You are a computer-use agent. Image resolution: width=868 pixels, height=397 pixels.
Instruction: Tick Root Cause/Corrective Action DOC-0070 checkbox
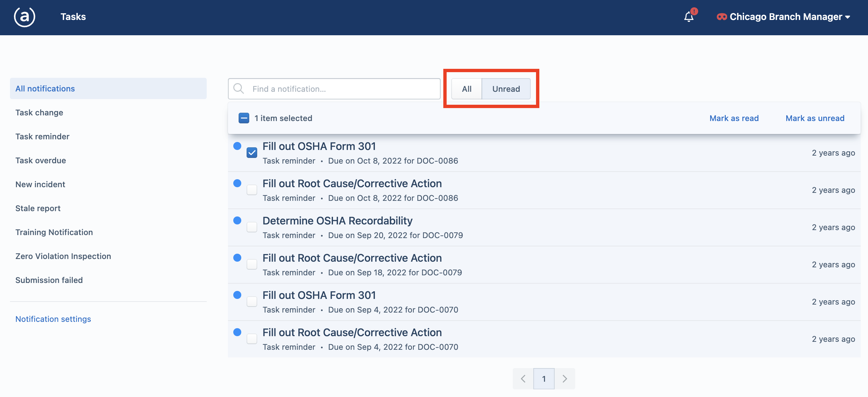point(252,339)
